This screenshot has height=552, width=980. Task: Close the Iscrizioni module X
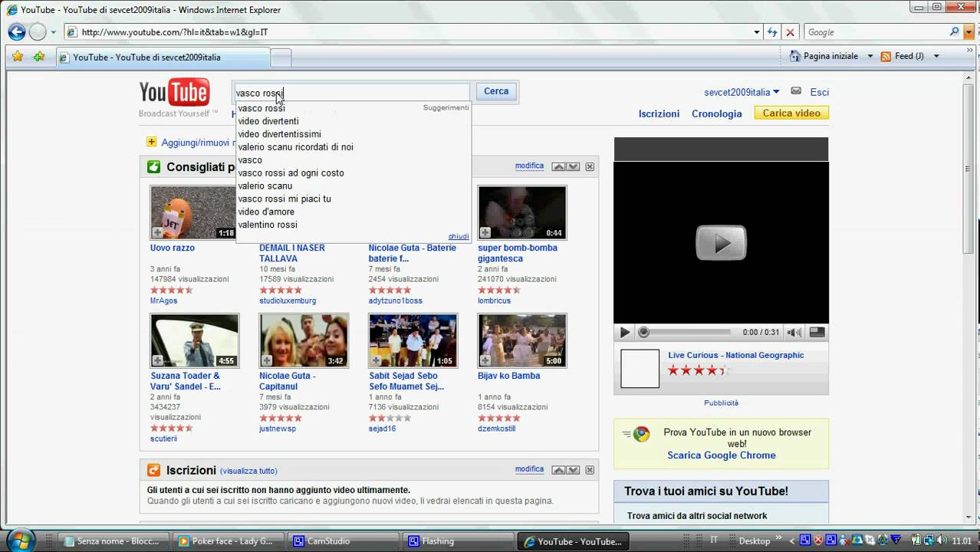tap(590, 470)
